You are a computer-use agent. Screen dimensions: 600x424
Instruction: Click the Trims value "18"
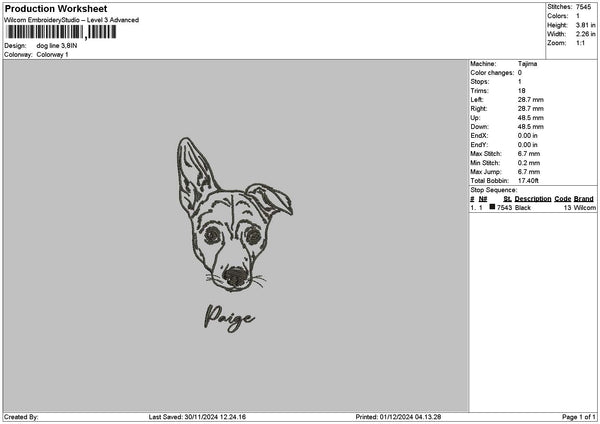522,91
